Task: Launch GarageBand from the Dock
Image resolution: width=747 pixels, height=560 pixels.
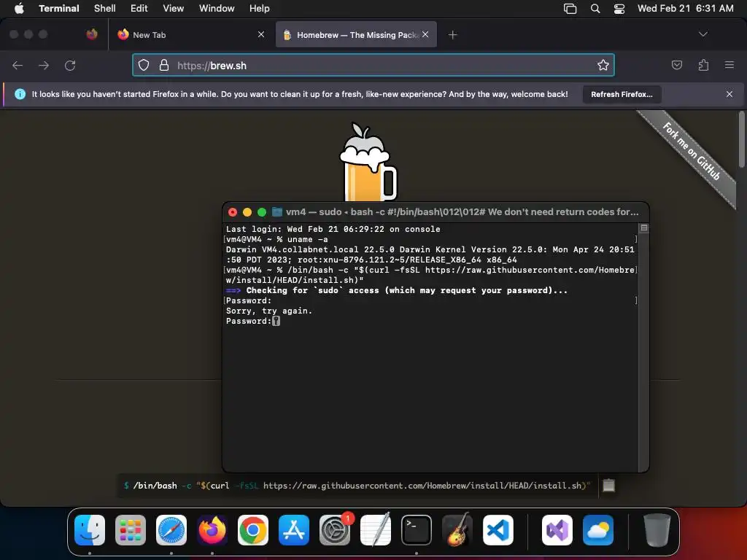Action: tap(457, 530)
